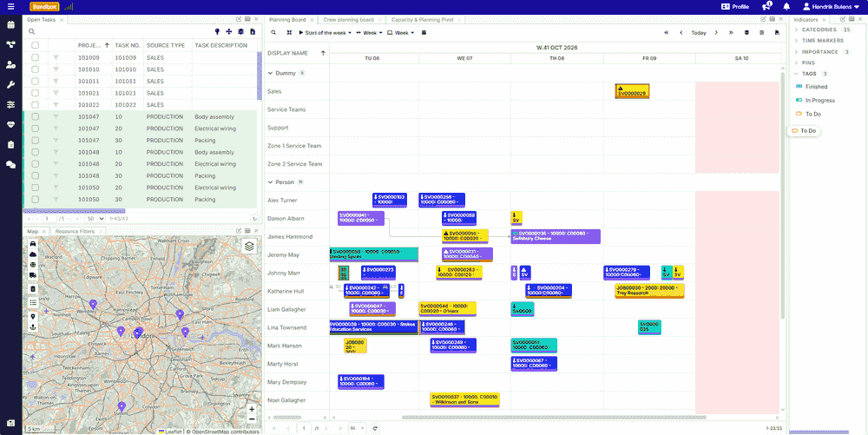
Task: Switch to the Capacity & Planning Pivot tab
Action: click(423, 20)
